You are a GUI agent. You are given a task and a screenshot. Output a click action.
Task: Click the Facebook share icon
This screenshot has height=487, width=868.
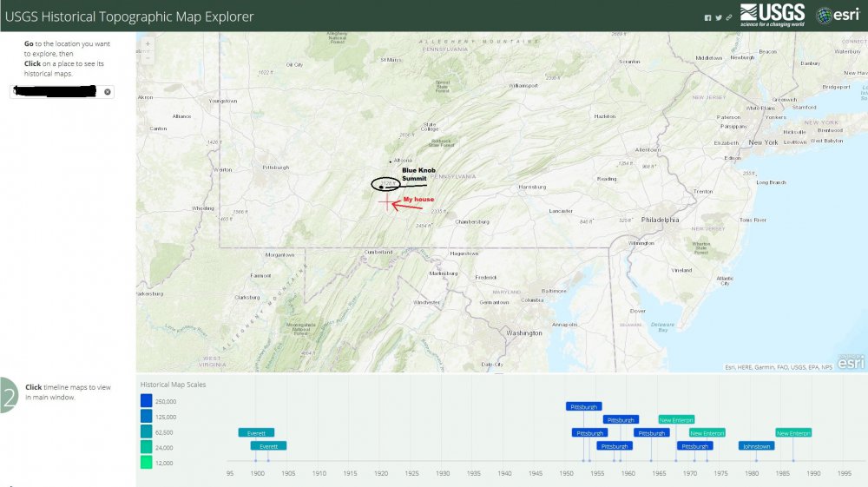708,17
